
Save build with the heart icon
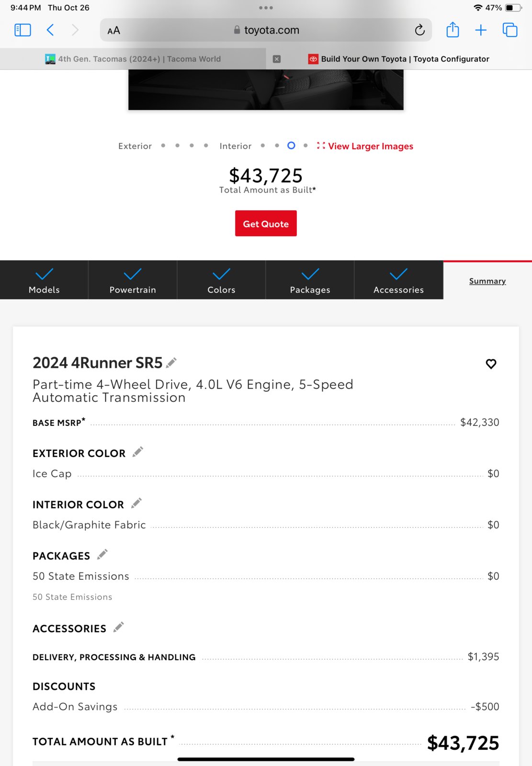(x=491, y=364)
